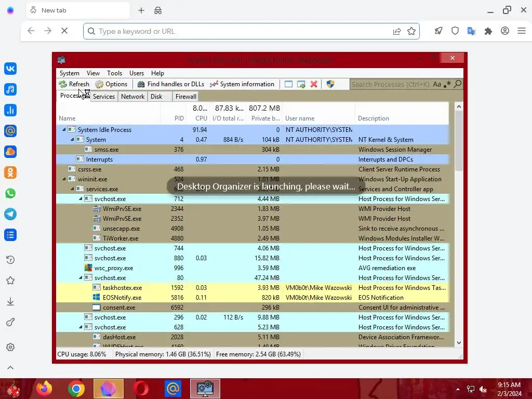Open Telegram in the sidebar
This screenshot has width=532, height=399.
(x=10, y=214)
